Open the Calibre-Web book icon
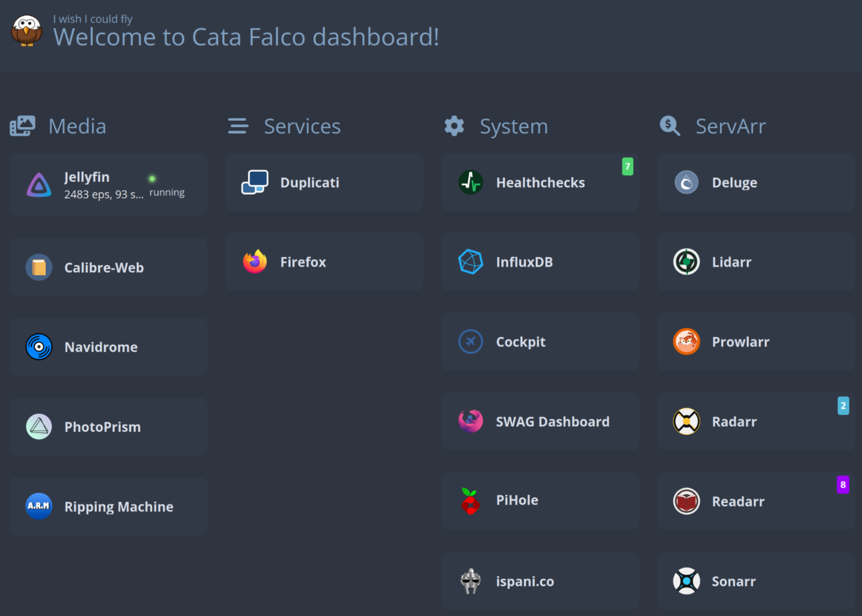The image size is (862, 616). [39, 267]
